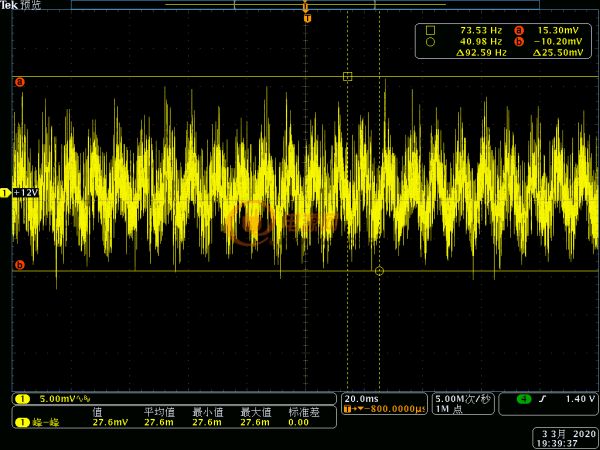Click the waveform record overview bar at top
The image size is (600, 450).
pos(305,5)
